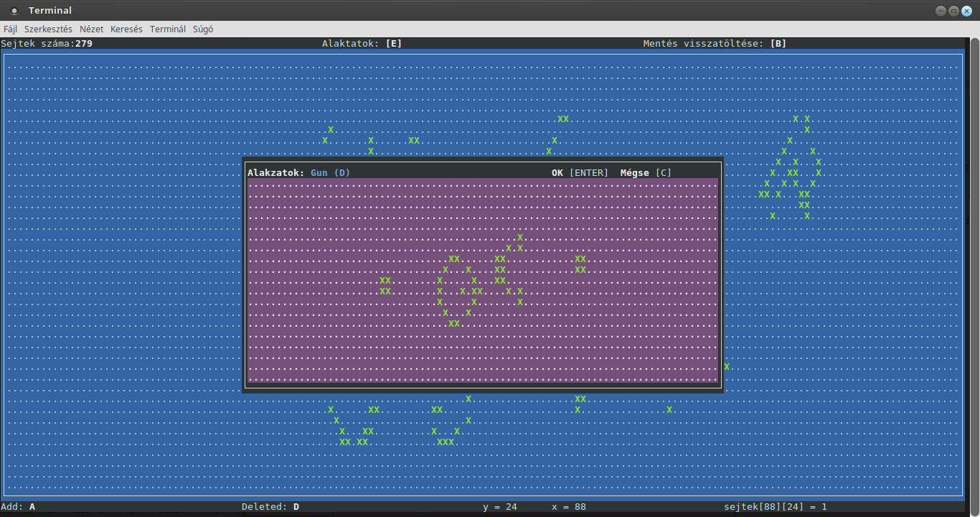Open the Fájl menu

point(10,29)
